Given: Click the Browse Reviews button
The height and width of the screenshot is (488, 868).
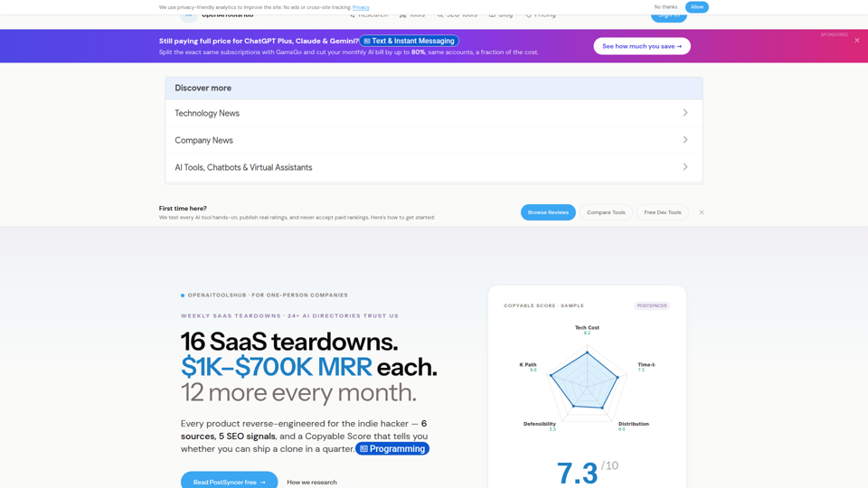Looking at the screenshot, I should [x=548, y=212].
